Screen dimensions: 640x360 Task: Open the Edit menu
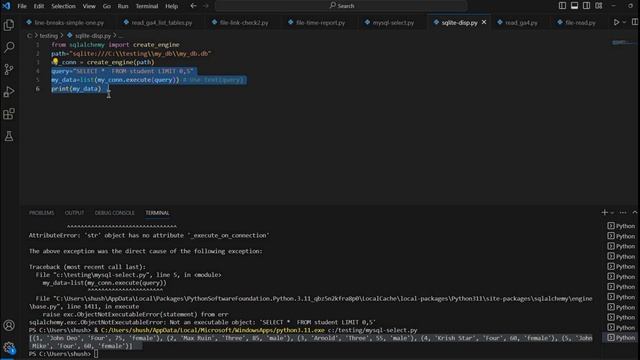39,6
